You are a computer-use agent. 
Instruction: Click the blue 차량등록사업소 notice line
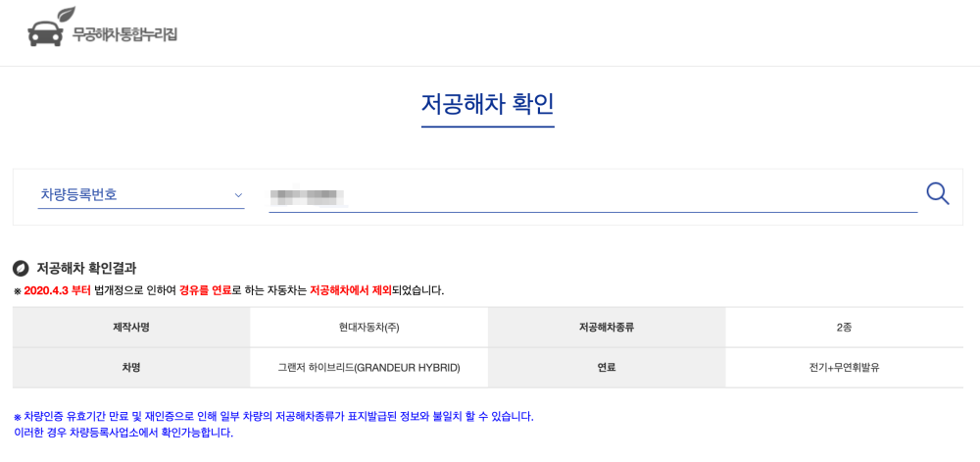pos(123,433)
